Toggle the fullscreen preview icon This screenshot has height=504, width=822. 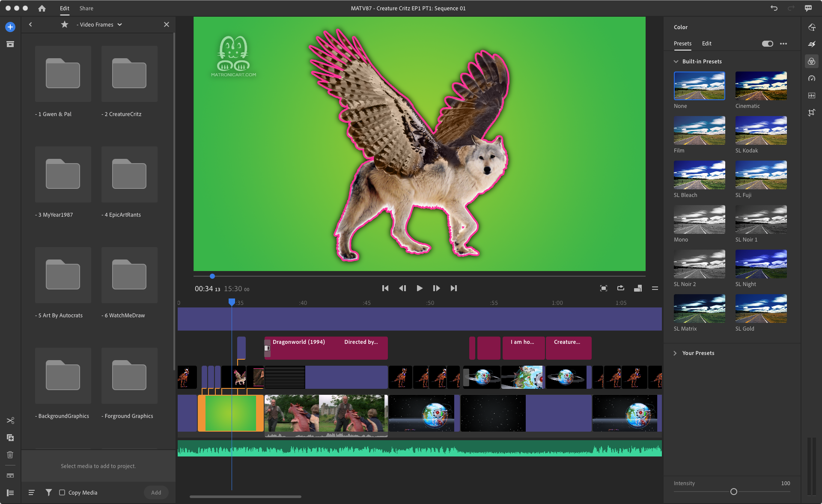(604, 288)
